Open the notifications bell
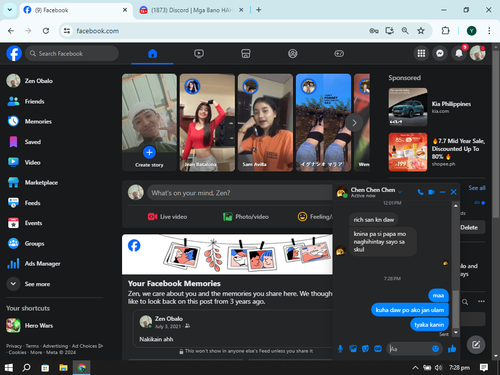The image size is (500, 375). pos(459,53)
